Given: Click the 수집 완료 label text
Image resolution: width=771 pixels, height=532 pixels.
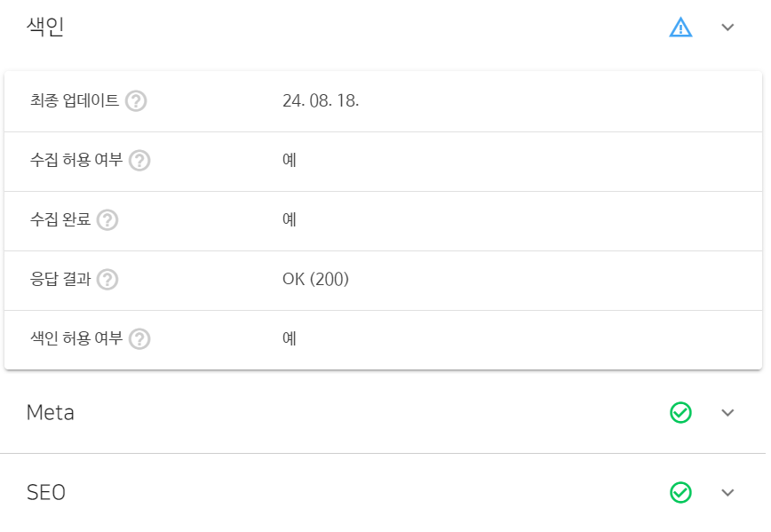Looking at the screenshot, I should pos(60,220).
